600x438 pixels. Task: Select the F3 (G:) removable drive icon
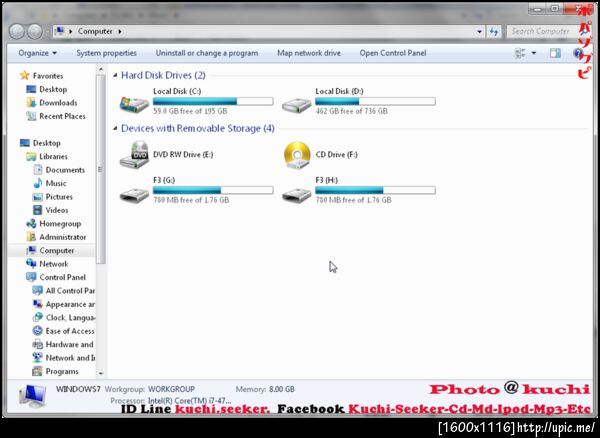coord(134,194)
